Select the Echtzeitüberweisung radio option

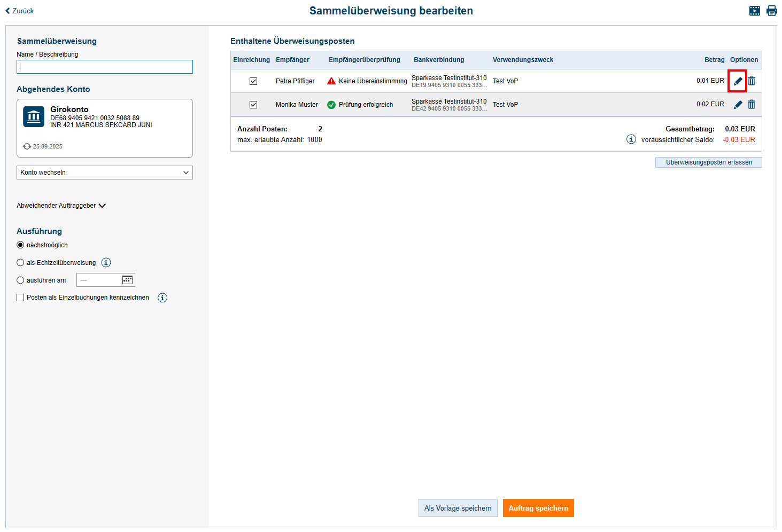click(20, 263)
